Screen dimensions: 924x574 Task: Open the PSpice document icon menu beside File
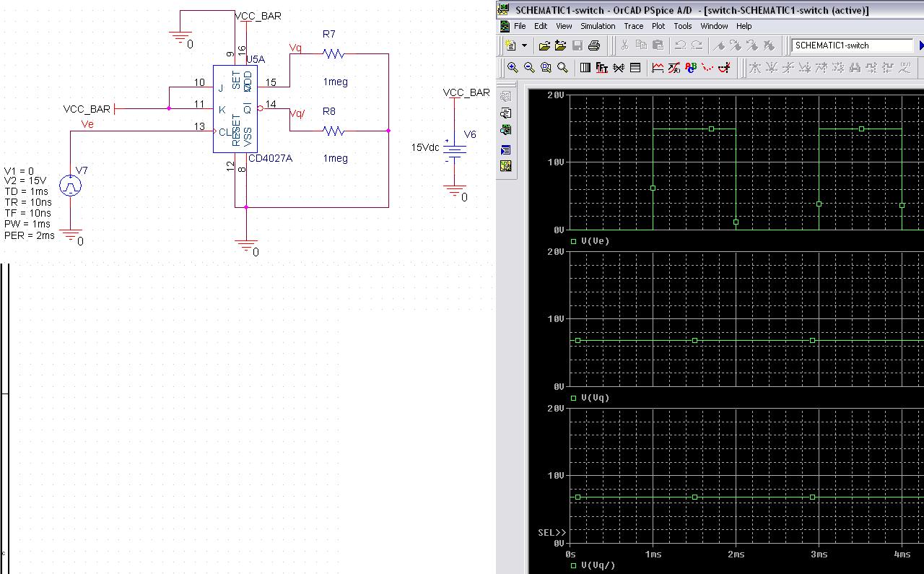click(504, 26)
